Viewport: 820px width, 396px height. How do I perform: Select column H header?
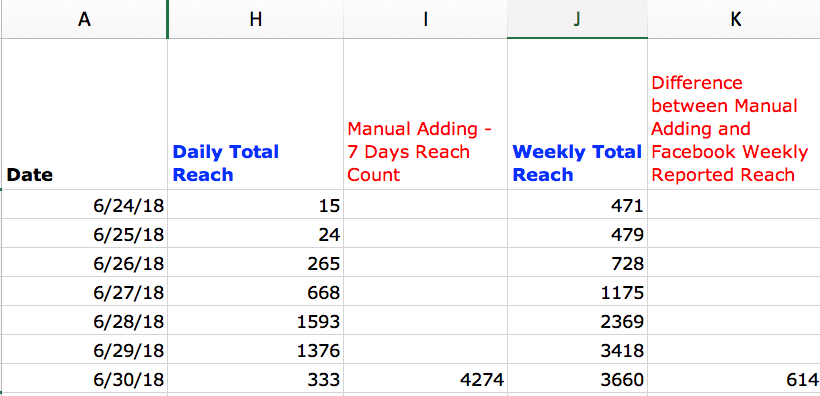pyautogui.click(x=255, y=19)
